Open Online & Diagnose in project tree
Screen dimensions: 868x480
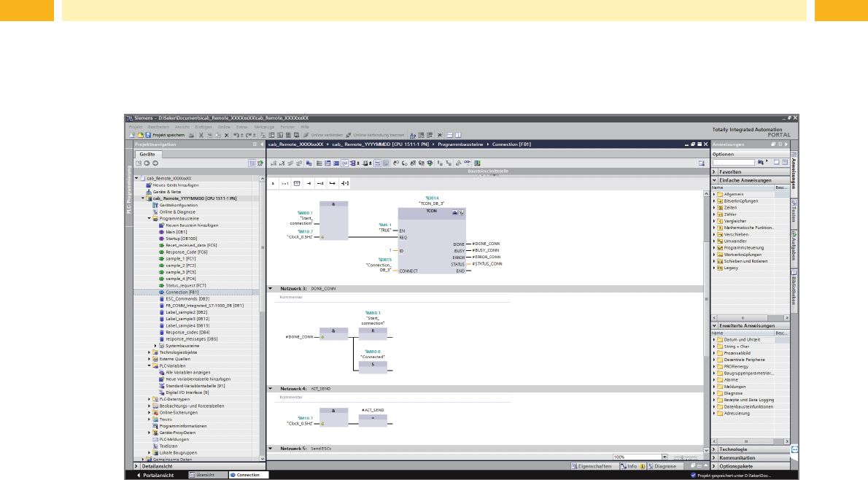point(177,212)
